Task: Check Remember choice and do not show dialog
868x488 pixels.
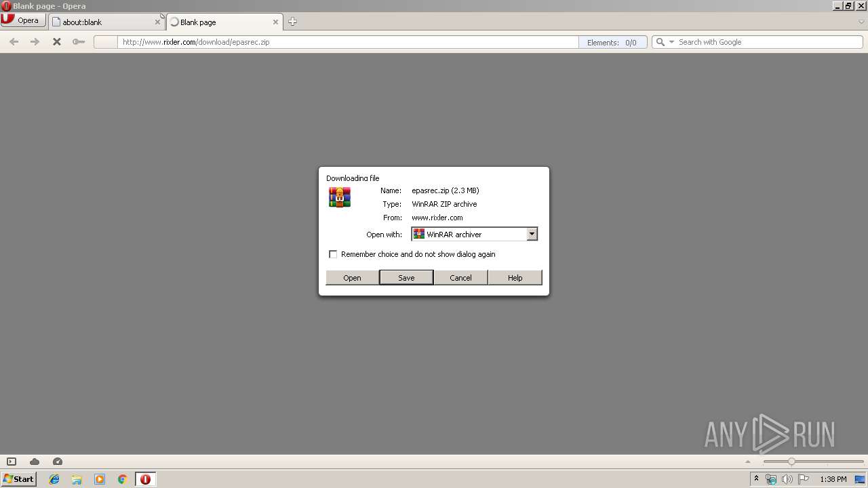Action: (333, 254)
